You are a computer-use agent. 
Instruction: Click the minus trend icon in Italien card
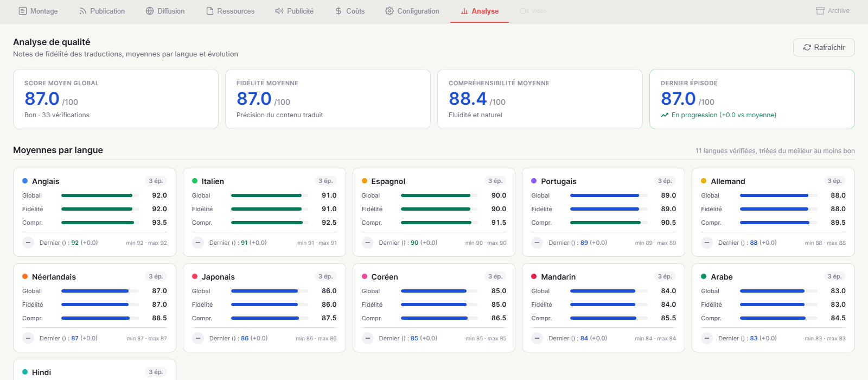click(198, 243)
